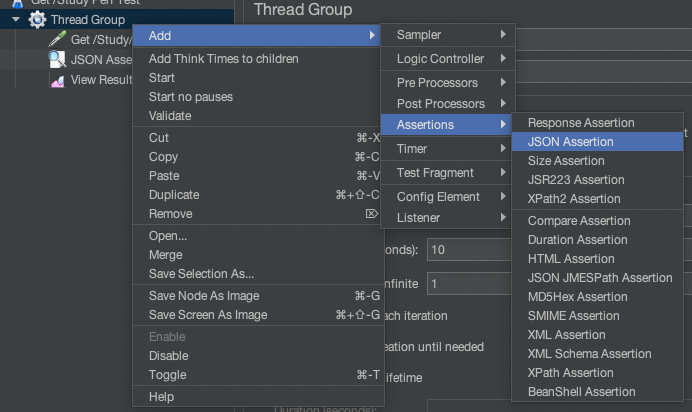The width and height of the screenshot is (692, 412).
Task: Open the Config Element submenu
Action: point(447,197)
